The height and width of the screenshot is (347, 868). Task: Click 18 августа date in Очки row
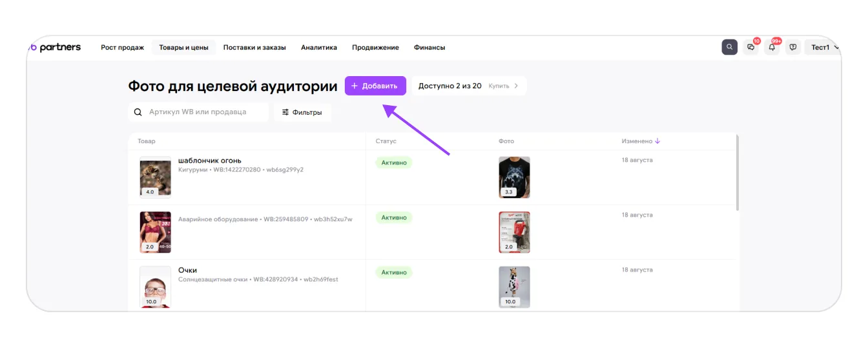[637, 270]
